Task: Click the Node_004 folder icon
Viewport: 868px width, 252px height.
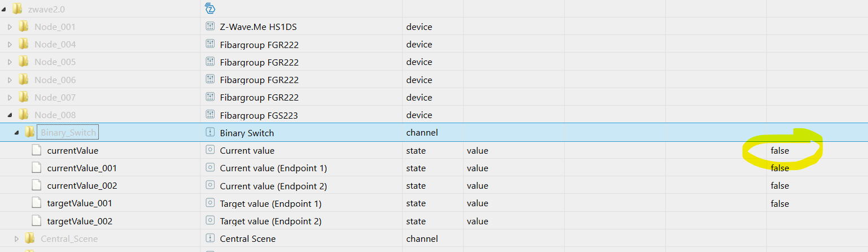Action: tap(23, 44)
